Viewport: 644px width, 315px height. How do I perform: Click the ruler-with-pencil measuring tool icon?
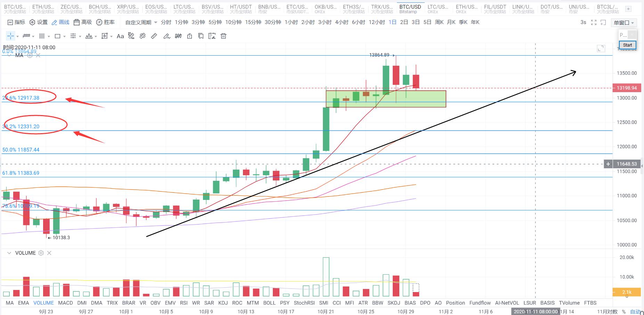coord(131,36)
